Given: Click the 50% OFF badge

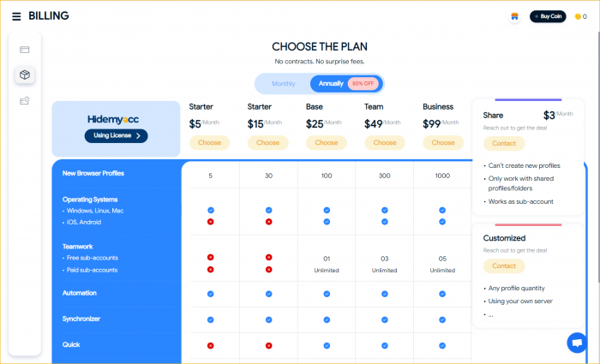Looking at the screenshot, I should click(x=363, y=84).
